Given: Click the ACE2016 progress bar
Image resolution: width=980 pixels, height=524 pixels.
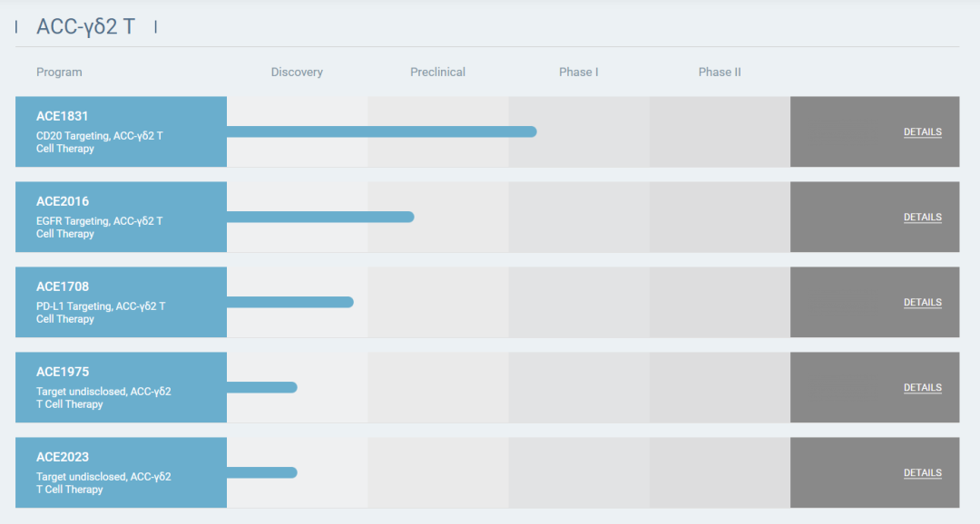Looking at the screenshot, I should [320, 218].
